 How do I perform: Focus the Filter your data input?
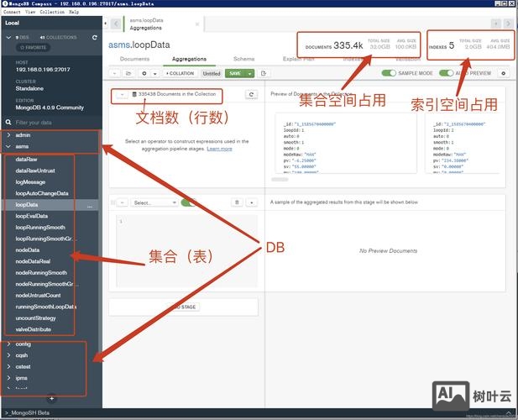[x=55, y=123]
